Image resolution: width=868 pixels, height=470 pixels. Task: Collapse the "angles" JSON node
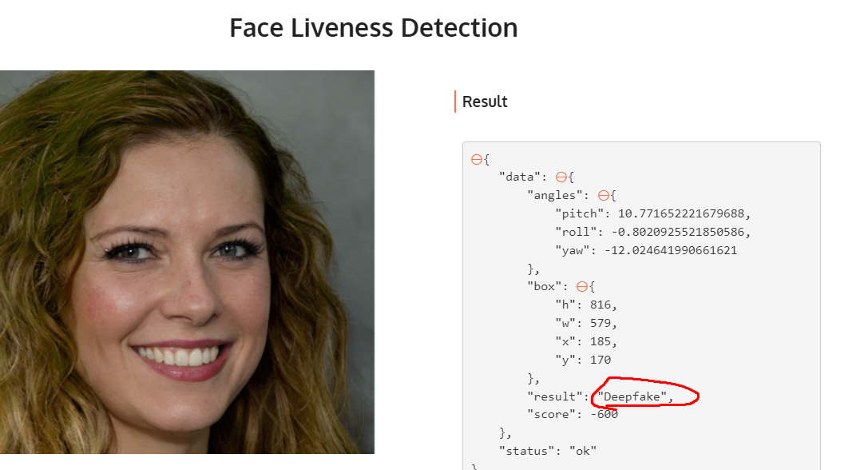point(604,196)
